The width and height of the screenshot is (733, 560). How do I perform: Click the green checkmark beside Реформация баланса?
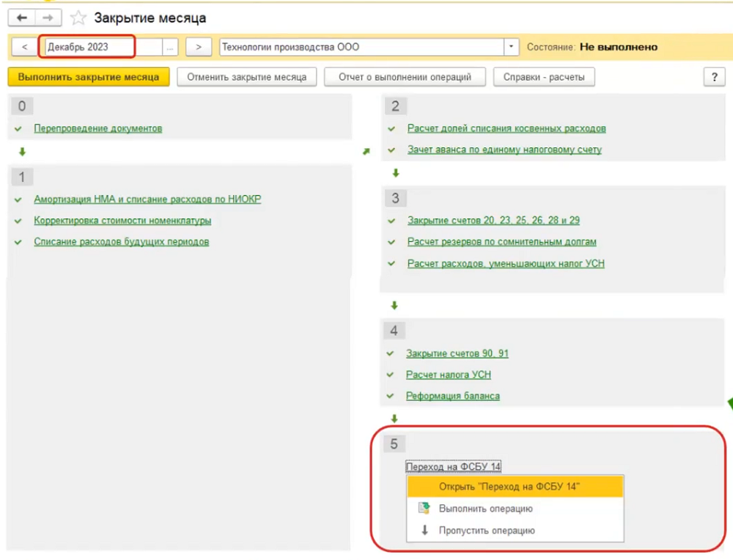point(391,397)
